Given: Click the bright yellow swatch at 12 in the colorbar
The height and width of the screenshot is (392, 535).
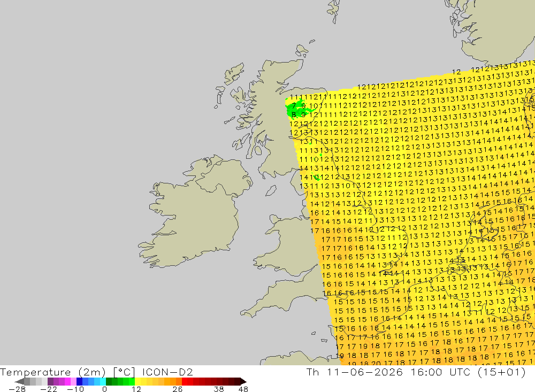Looking at the screenshot, I should (138, 381).
